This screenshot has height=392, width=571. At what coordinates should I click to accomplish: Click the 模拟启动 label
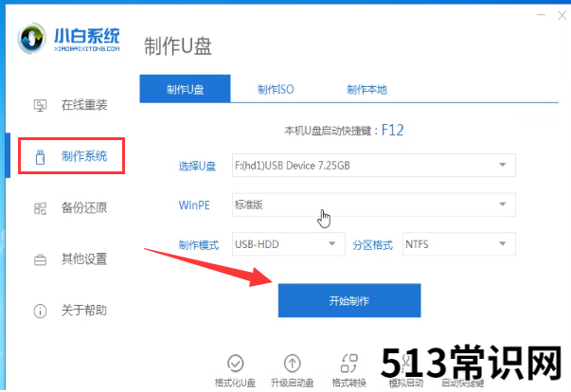point(405,383)
